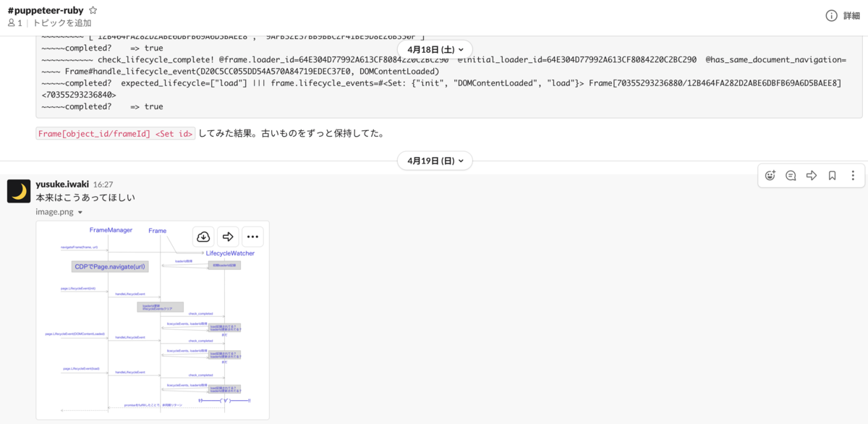View channel members via the member count icon
Image resolution: width=868 pixels, height=424 pixels.
pos(13,23)
